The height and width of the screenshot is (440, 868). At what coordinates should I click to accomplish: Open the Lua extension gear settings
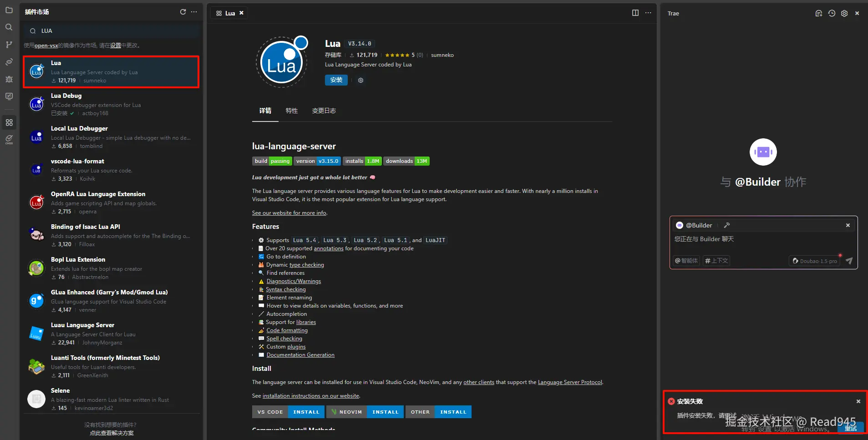(360, 81)
